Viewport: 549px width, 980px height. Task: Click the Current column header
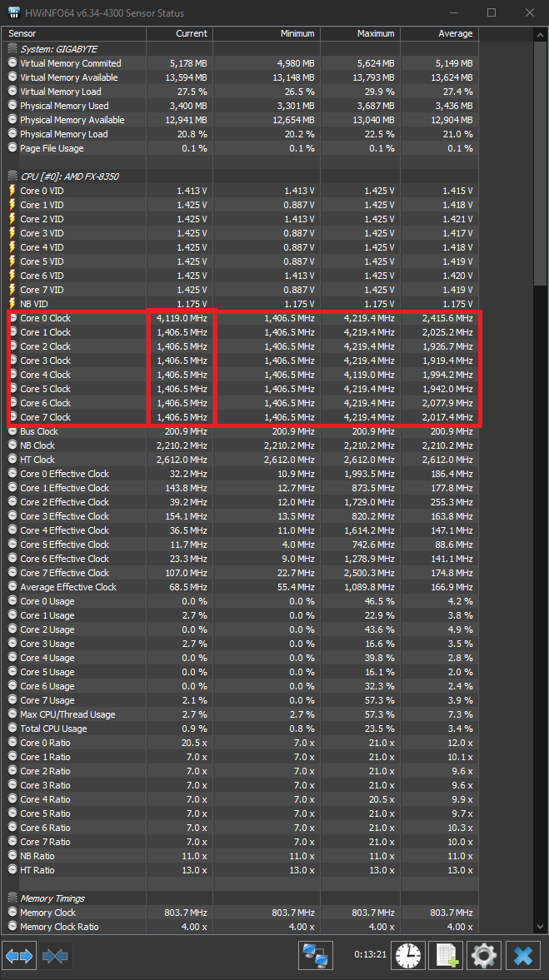179,34
